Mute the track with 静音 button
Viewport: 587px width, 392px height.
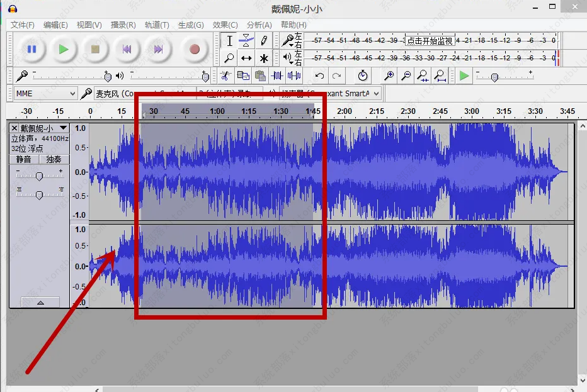tap(23, 159)
